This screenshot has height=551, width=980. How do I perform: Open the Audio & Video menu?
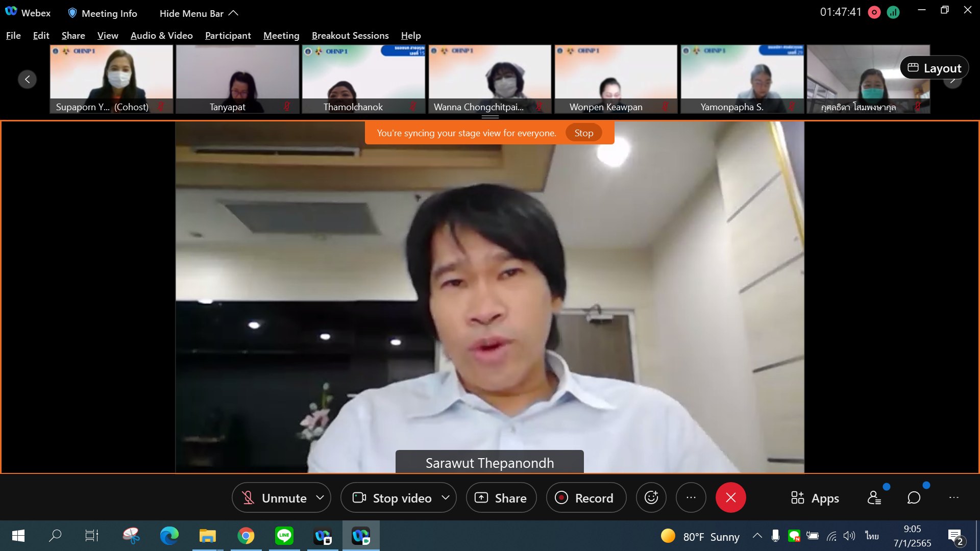pyautogui.click(x=161, y=35)
